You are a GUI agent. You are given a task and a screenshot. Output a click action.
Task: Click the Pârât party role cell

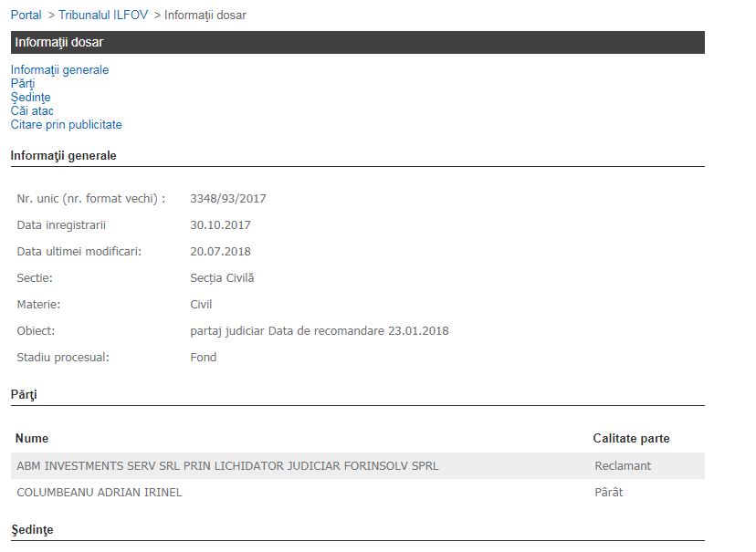click(x=608, y=493)
